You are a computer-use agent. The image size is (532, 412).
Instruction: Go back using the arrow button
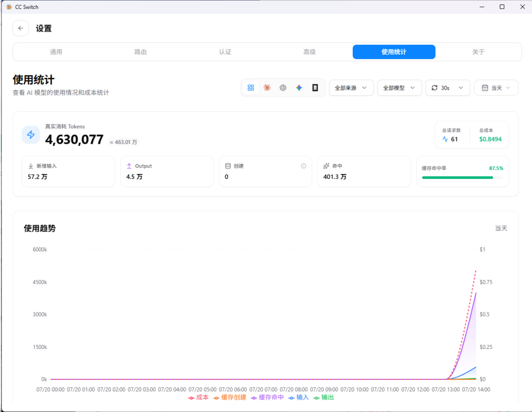click(x=20, y=28)
